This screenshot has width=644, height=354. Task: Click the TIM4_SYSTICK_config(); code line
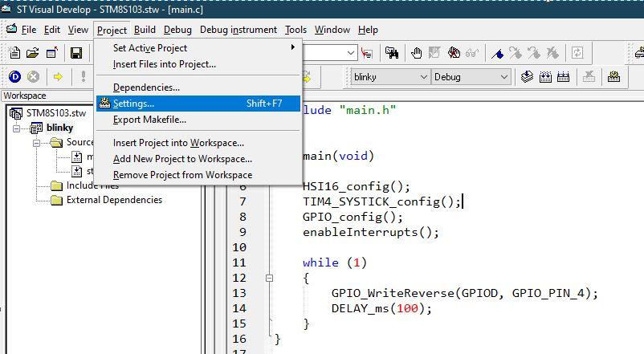(x=381, y=201)
